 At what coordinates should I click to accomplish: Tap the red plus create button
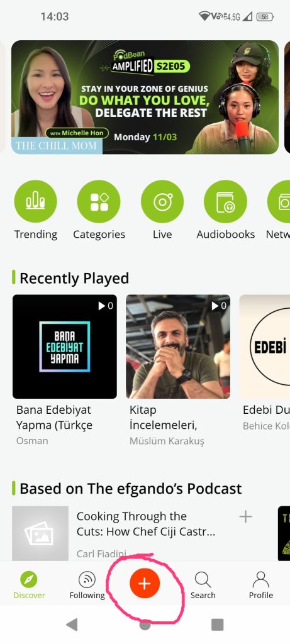(145, 583)
